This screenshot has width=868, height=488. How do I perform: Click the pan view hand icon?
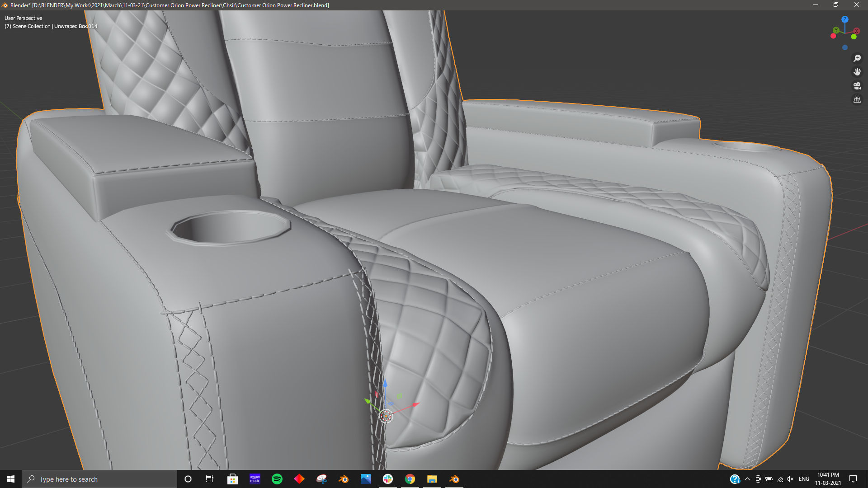(857, 72)
